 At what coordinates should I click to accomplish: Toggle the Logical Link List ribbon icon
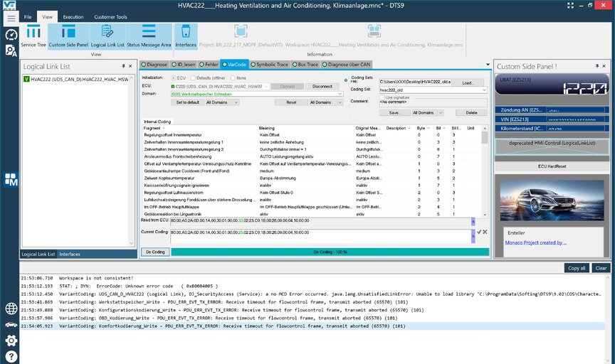(x=107, y=36)
